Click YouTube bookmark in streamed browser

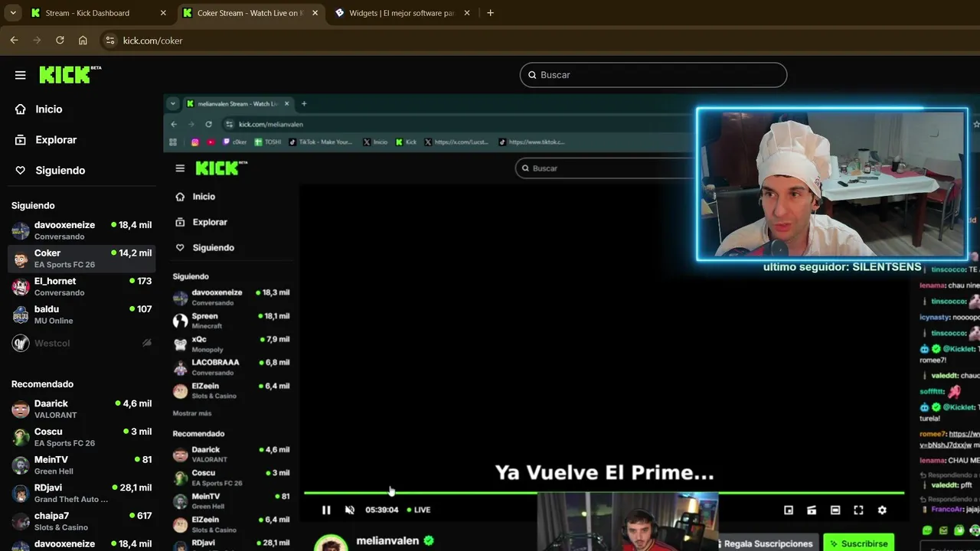pyautogui.click(x=211, y=142)
